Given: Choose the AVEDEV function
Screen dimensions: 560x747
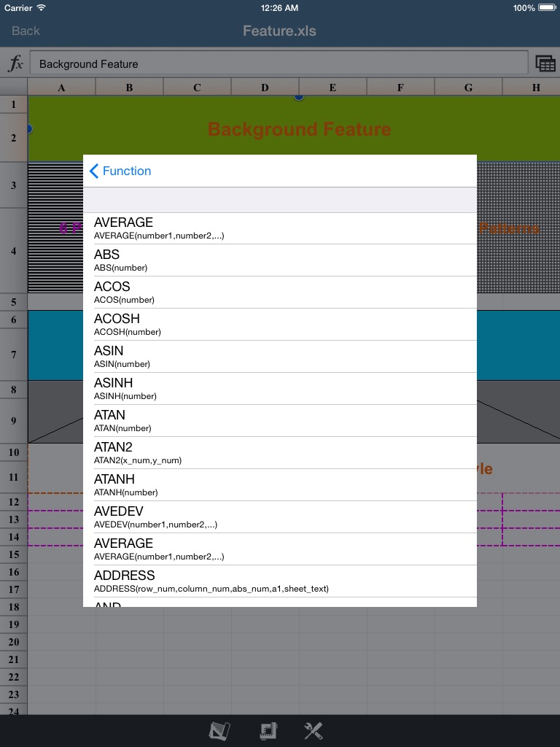Looking at the screenshot, I should point(280,517).
